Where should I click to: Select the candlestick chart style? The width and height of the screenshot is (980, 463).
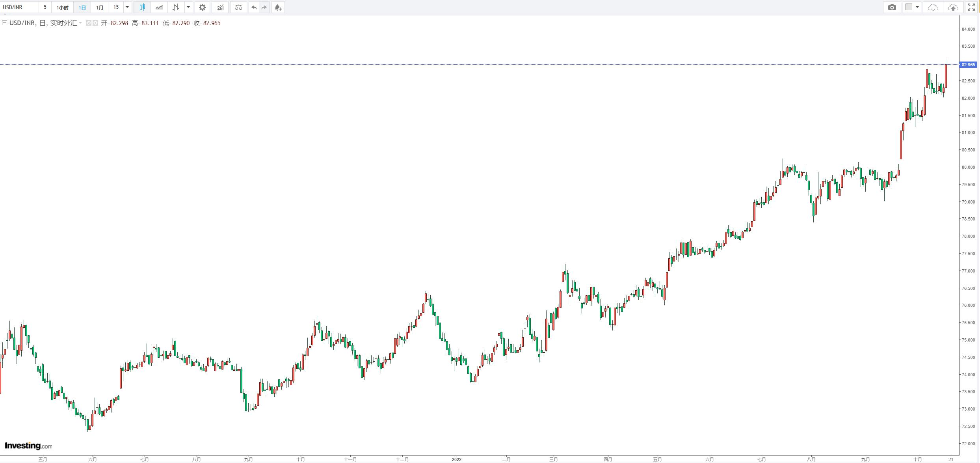coord(142,7)
